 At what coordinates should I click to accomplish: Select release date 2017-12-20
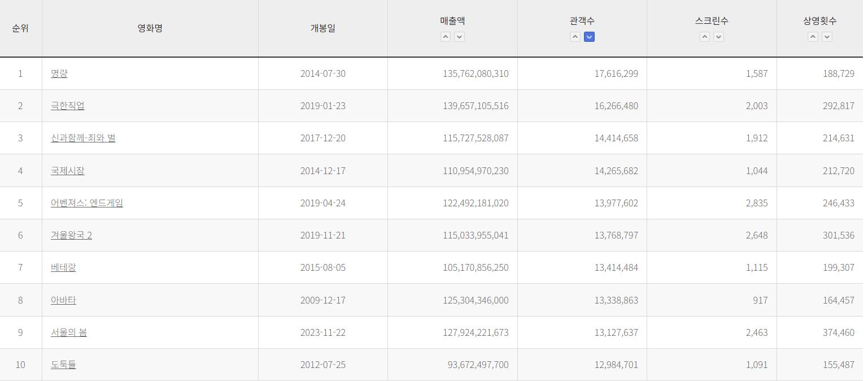tap(323, 138)
